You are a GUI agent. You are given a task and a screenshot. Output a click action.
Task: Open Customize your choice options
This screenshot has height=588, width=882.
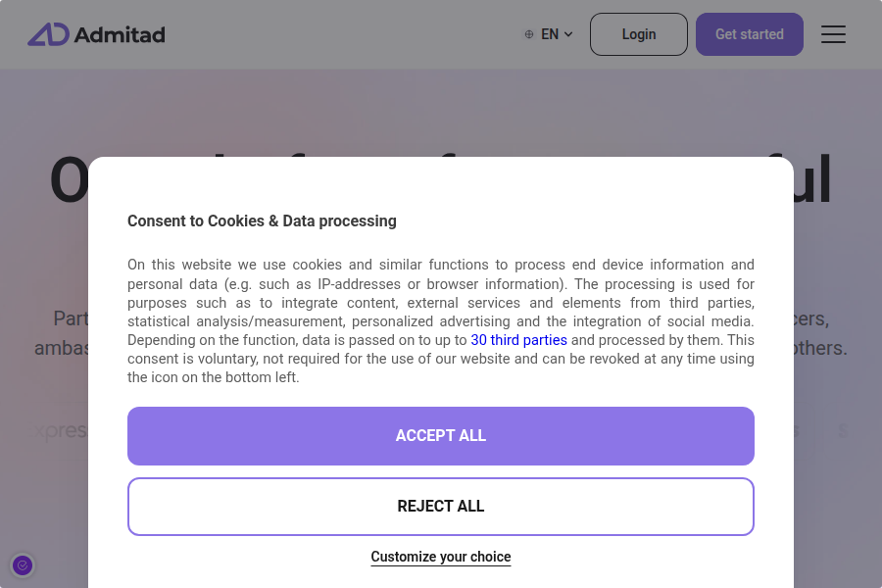[441, 557]
